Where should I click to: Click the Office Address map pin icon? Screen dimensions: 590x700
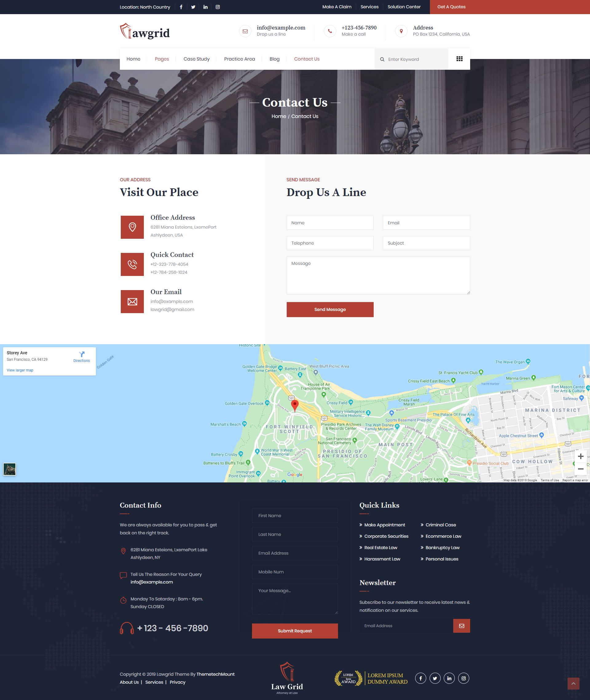coord(132,227)
